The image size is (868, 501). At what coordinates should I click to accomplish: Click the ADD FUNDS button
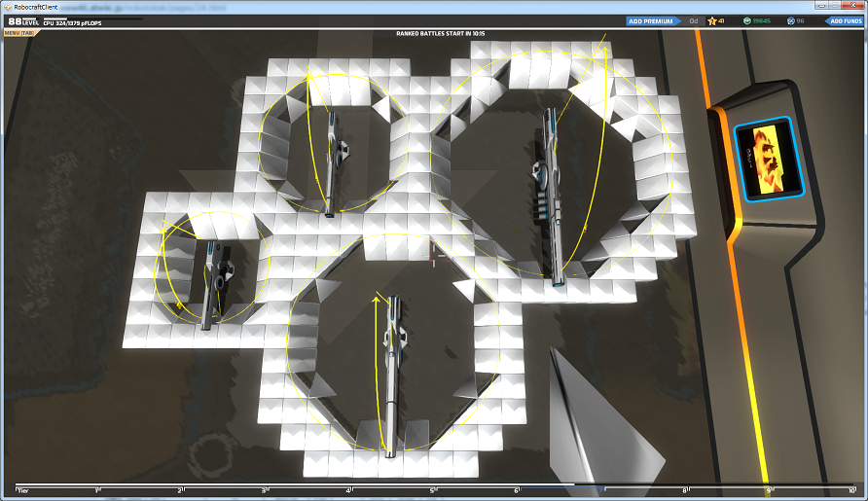844,21
